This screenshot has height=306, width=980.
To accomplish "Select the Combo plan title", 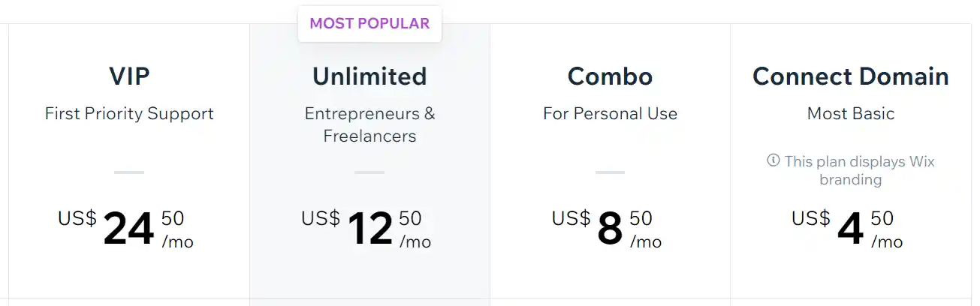I will [x=610, y=76].
